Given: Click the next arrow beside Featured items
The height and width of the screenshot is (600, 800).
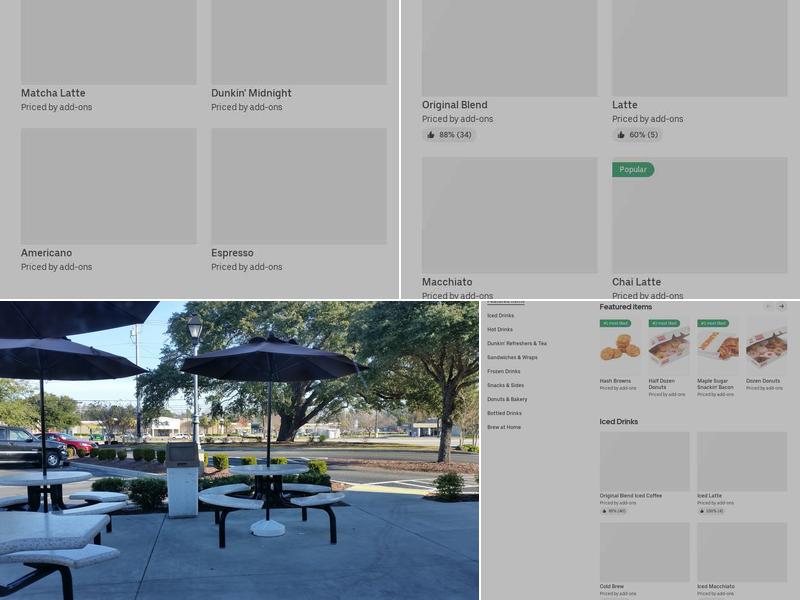Looking at the screenshot, I should (x=781, y=307).
